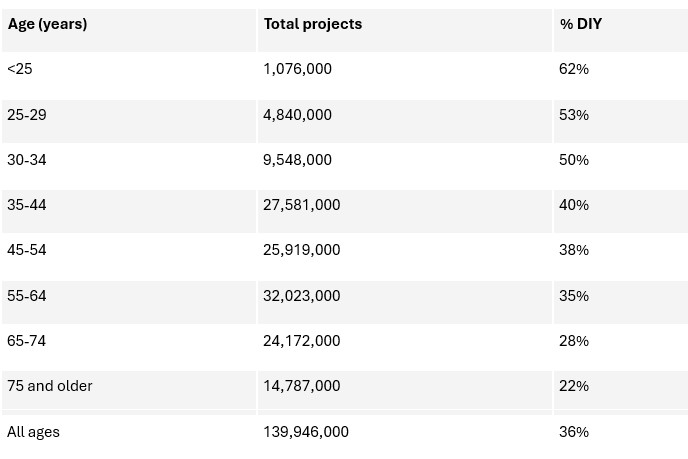Click the "% DIY" column header
Image resolution: width=688 pixels, height=459 pixels.
pyautogui.click(x=581, y=25)
